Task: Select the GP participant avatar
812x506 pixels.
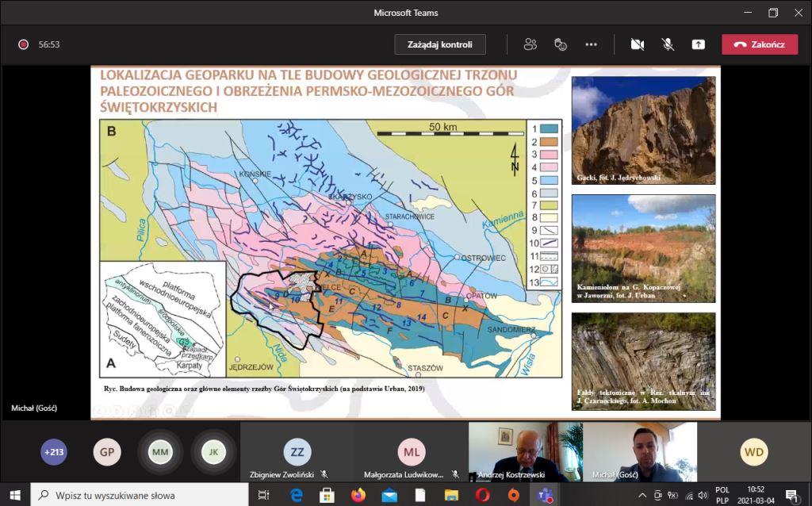Action: 107,452
